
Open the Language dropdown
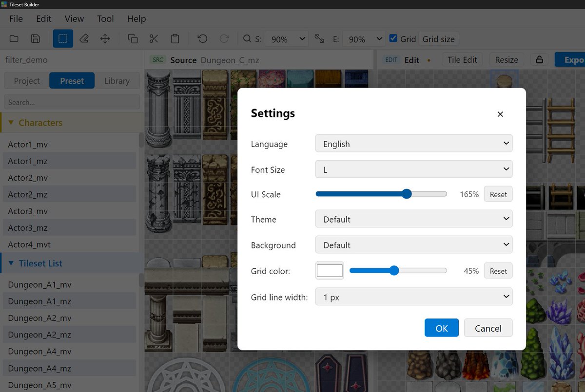click(x=414, y=144)
